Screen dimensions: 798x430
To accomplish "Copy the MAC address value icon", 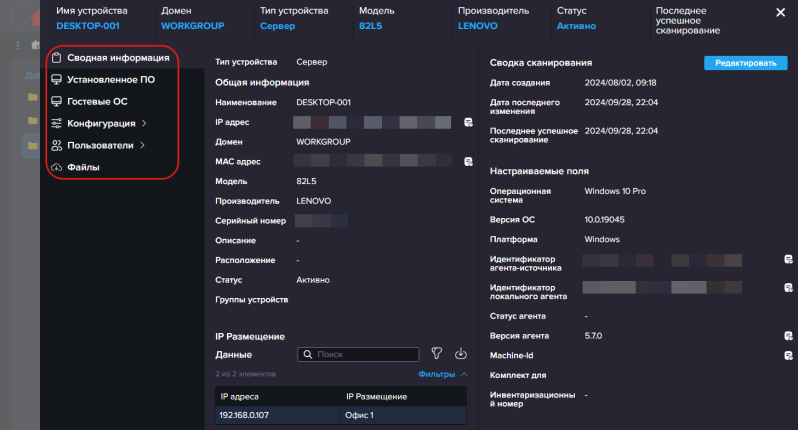I will click(468, 162).
